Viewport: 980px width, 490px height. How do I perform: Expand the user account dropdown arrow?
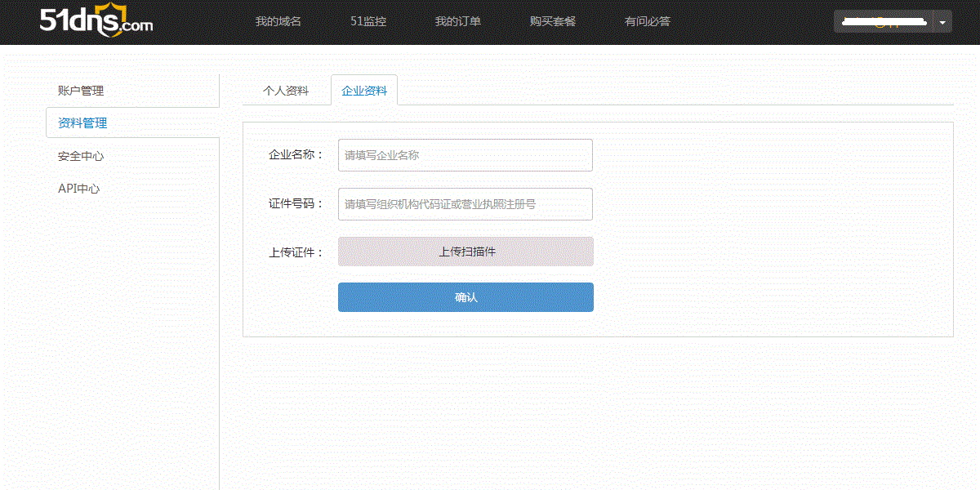[942, 22]
